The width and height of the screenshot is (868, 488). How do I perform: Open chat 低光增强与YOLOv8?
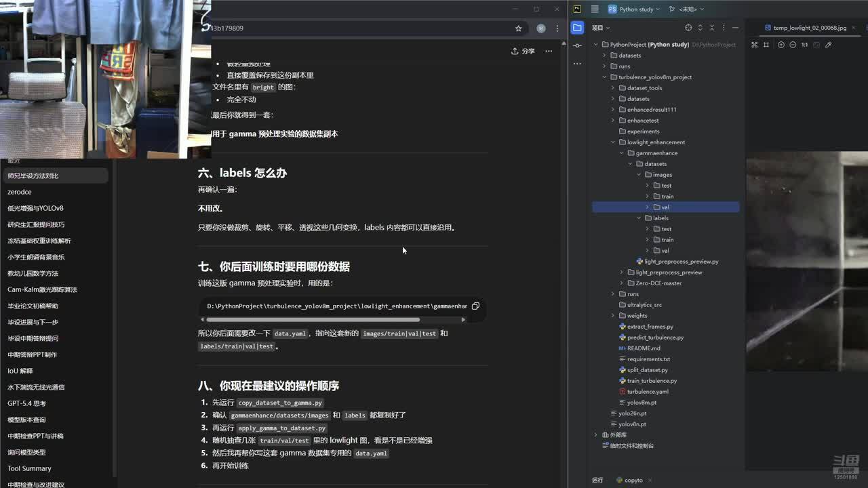point(56,208)
